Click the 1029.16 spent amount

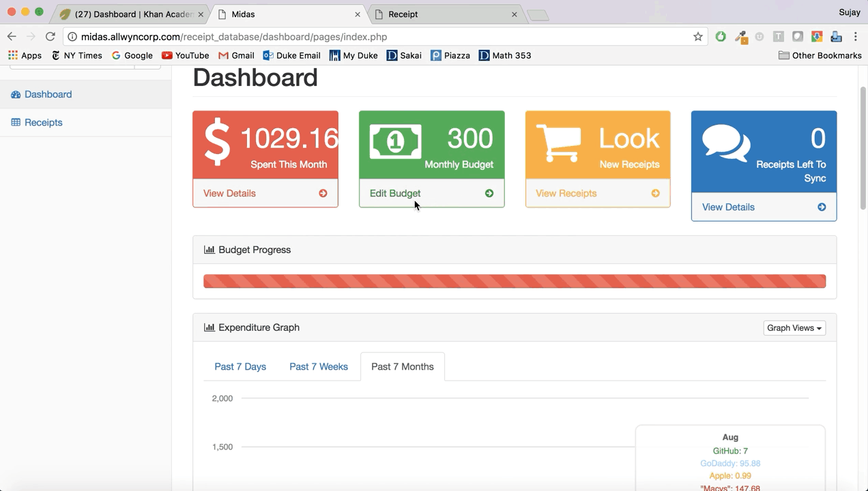tap(289, 138)
